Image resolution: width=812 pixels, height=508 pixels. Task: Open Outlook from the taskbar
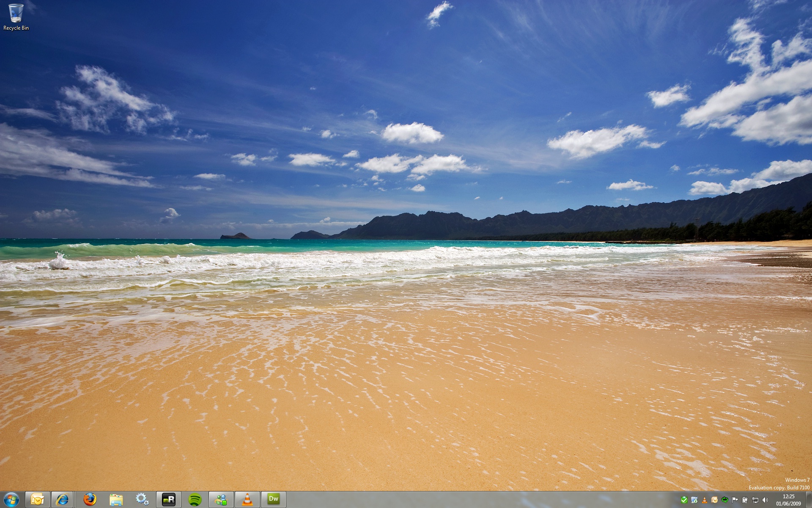(38, 500)
